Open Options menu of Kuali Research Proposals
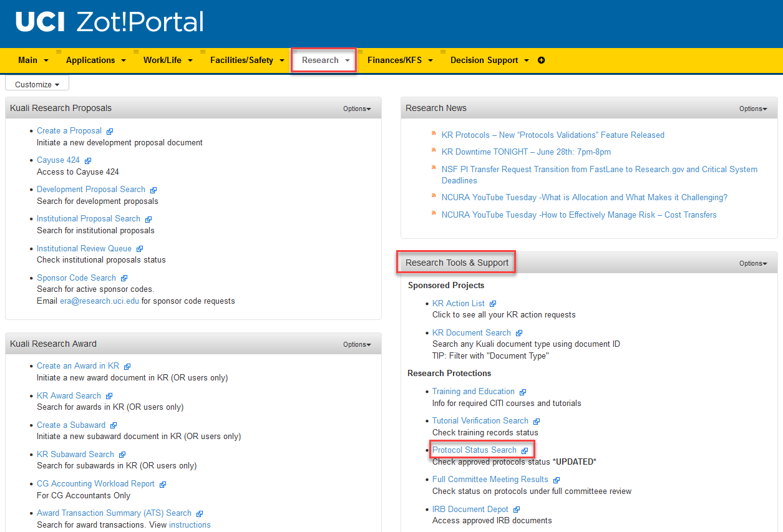783x532 pixels. point(357,109)
